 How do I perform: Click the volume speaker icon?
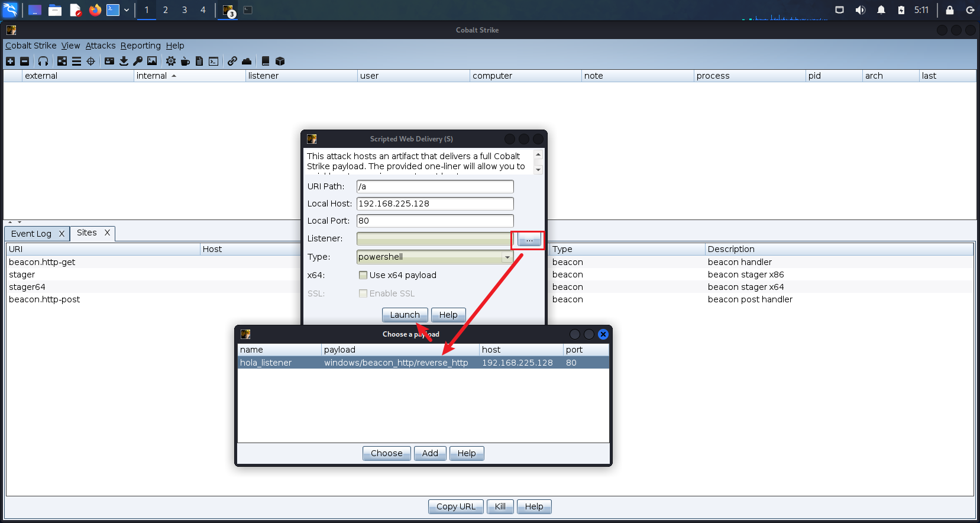click(x=860, y=10)
